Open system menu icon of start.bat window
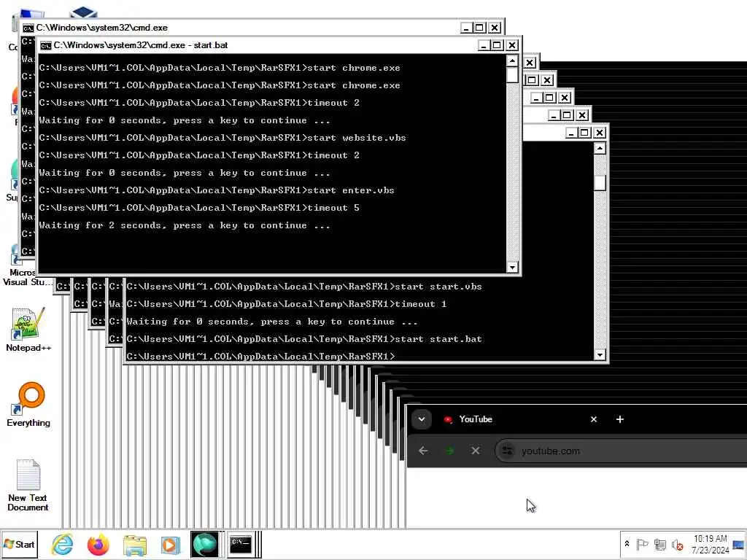This screenshot has width=747, height=560. point(46,45)
